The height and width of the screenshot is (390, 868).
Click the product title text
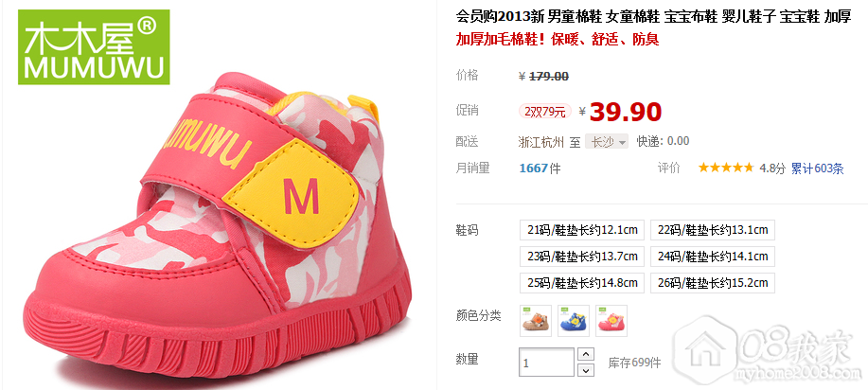tap(653, 17)
